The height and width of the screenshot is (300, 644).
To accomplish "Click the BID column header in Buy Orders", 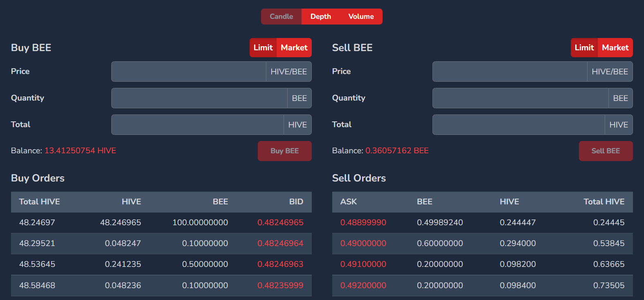I will [296, 202].
